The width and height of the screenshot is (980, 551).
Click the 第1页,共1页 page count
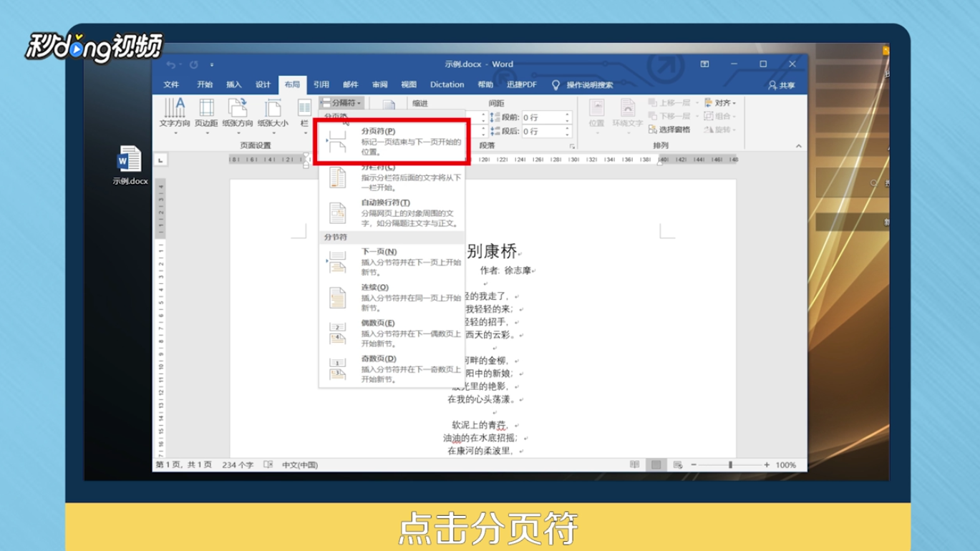(x=184, y=465)
